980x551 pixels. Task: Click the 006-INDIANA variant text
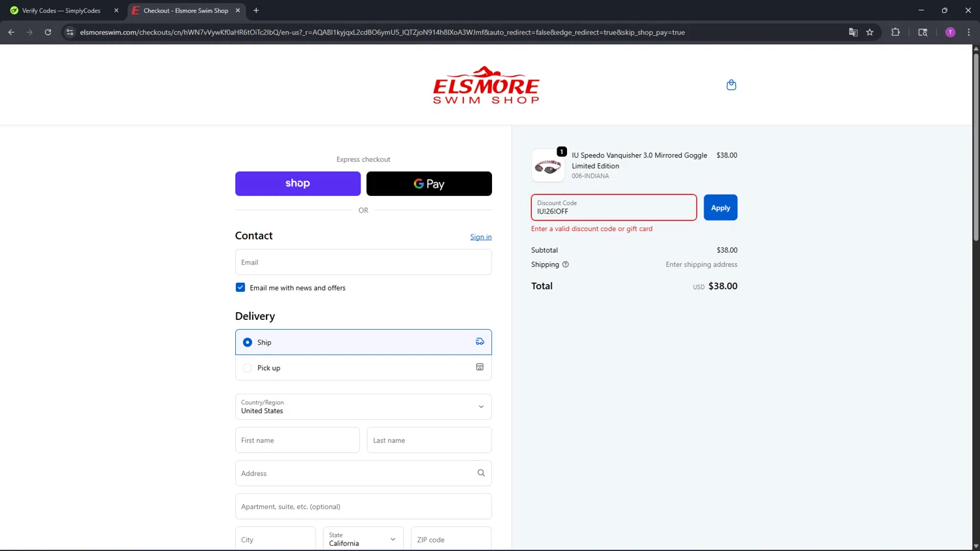(x=591, y=176)
